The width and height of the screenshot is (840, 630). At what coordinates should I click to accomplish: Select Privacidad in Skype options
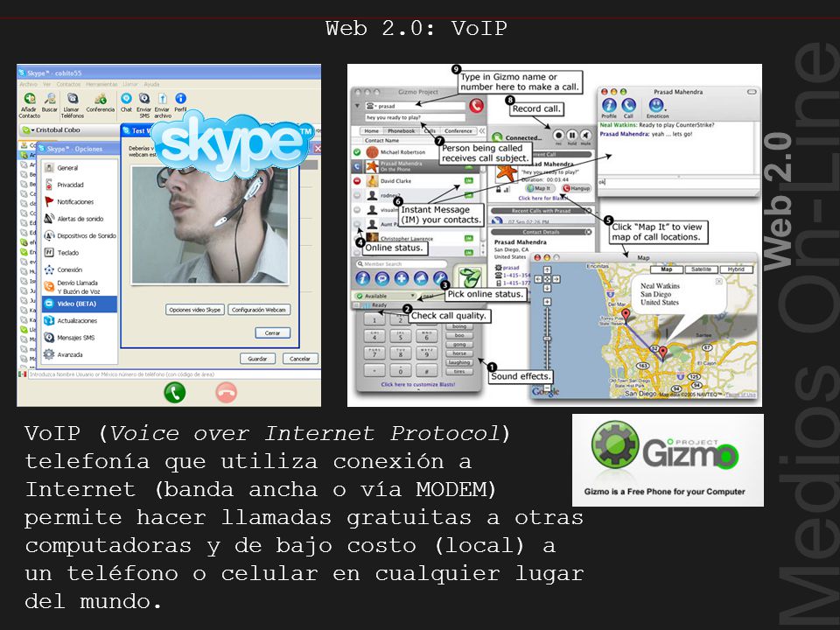80,185
